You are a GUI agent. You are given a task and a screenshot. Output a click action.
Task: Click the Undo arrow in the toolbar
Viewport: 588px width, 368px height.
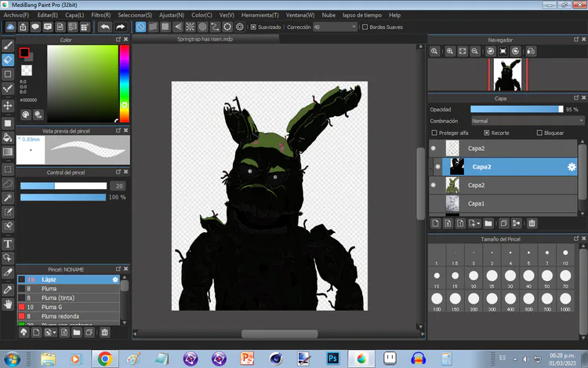tap(106, 27)
